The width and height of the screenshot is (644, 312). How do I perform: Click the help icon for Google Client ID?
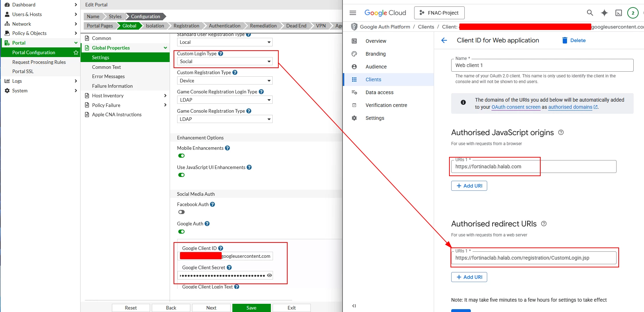point(221,248)
